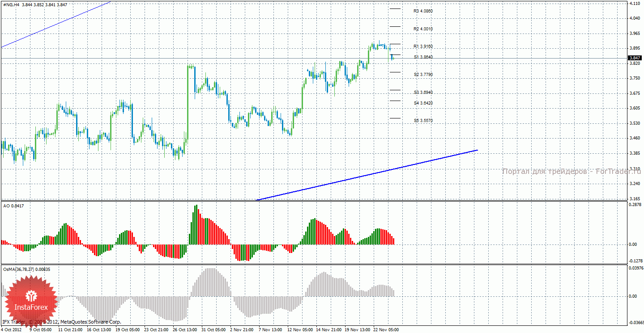The height and width of the screenshot is (333, 644).
Task: Select the -0.03665 OsMA scale value
Action: point(636,322)
